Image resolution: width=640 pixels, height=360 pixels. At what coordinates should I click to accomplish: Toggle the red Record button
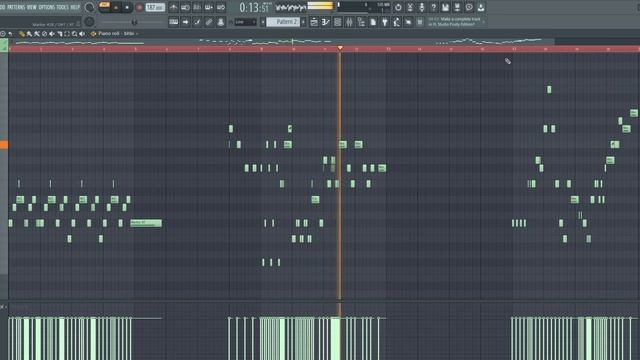tap(139, 7)
